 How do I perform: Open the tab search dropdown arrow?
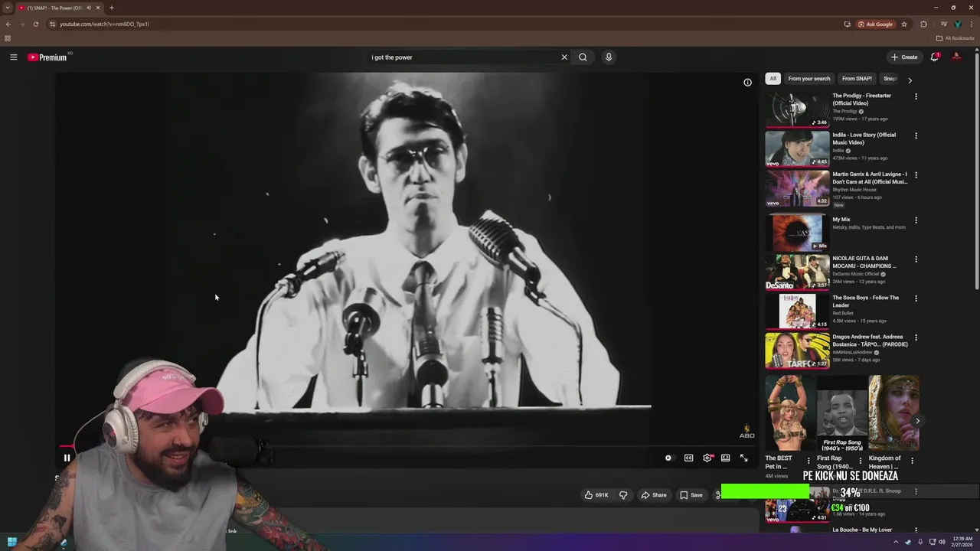pos(8,8)
